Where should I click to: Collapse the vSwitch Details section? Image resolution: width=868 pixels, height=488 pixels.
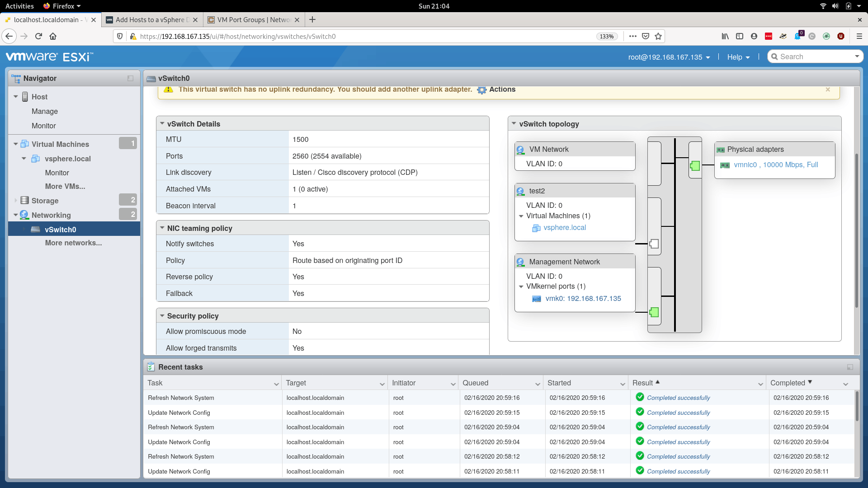pyautogui.click(x=162, y=123)
